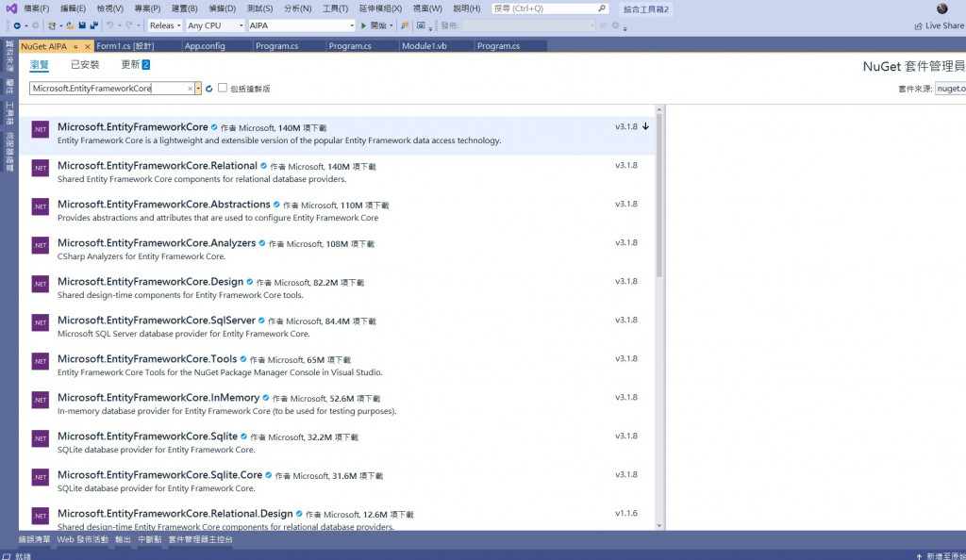Expand the dropdown arrow next to 開始
Viewport: 966px width, 560px height.
tap(391, 25)
